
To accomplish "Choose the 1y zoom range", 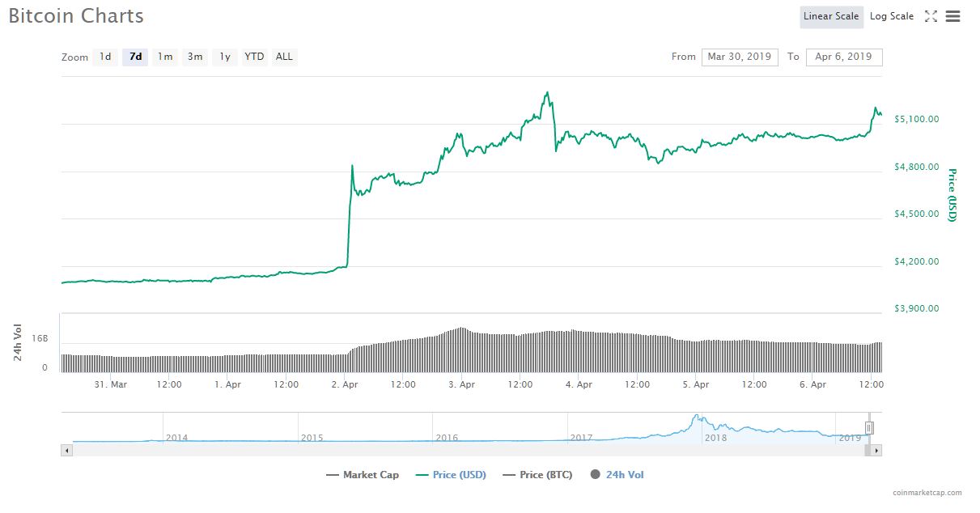I will pos(224,57).
